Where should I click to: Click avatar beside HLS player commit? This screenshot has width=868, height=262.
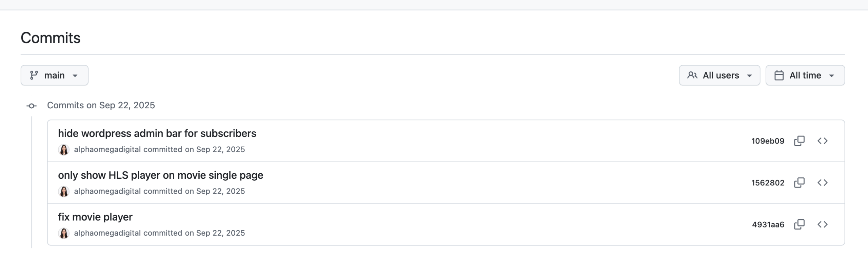pos(64,192)
